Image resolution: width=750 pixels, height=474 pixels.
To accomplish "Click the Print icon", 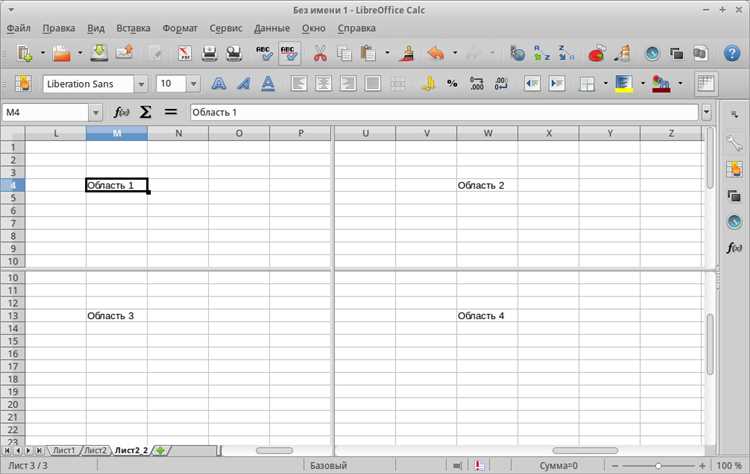I will click(x=210, y=53).
